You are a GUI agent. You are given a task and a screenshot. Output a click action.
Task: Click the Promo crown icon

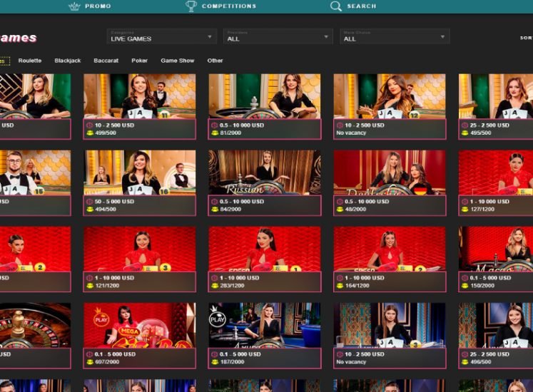[74, 6]
